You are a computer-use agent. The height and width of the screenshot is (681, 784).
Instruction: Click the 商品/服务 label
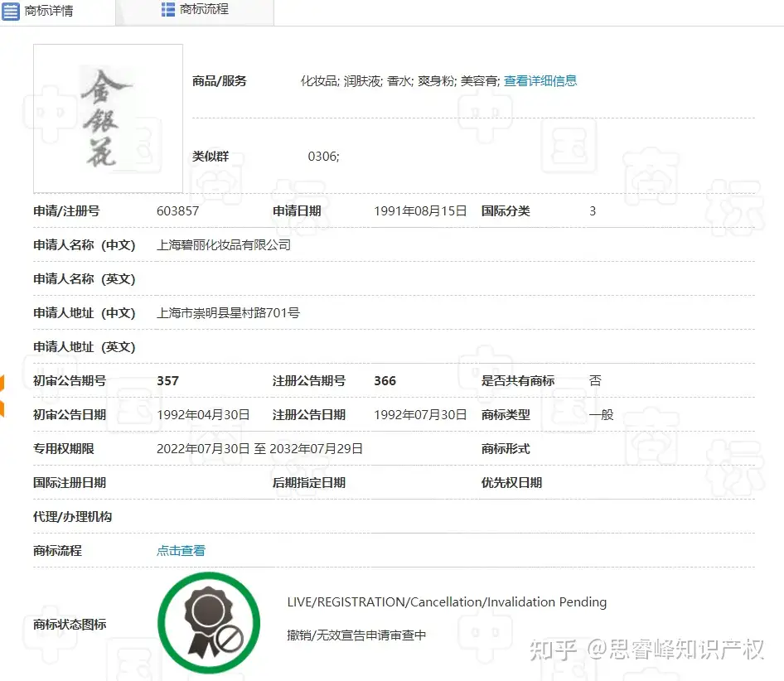pyautogui.click(x=220, y=81)
